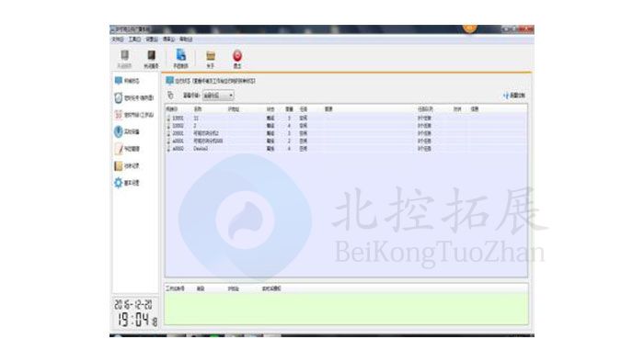
Task: Open the sidebar item with the monitor icon
Action: coord(127,81)
